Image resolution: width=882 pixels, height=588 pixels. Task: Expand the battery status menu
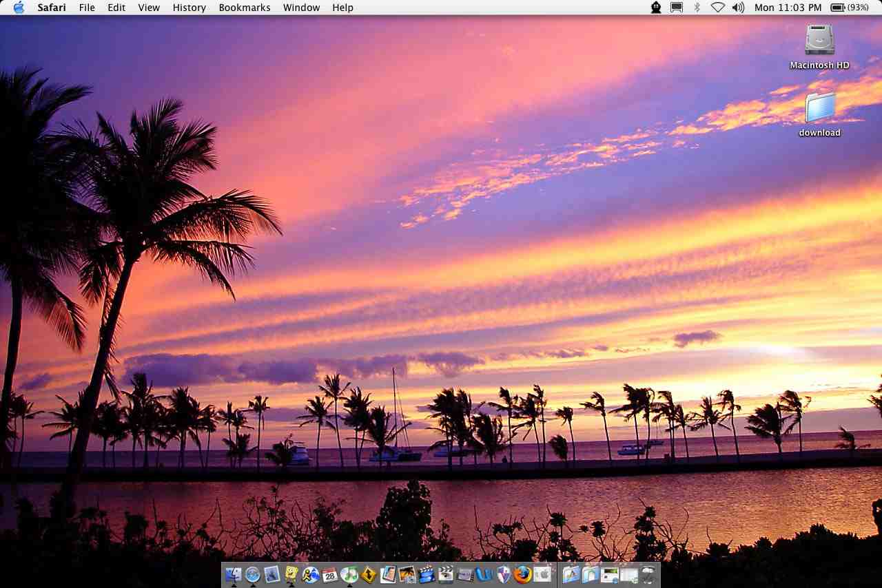tap(849, 8)
